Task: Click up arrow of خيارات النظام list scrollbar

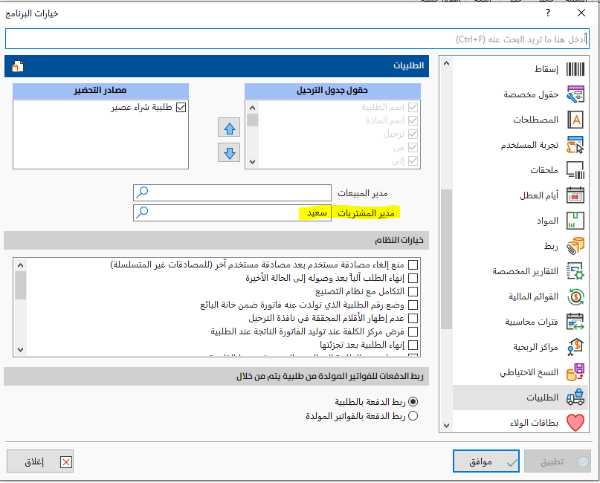Action: tap(21, 265)
